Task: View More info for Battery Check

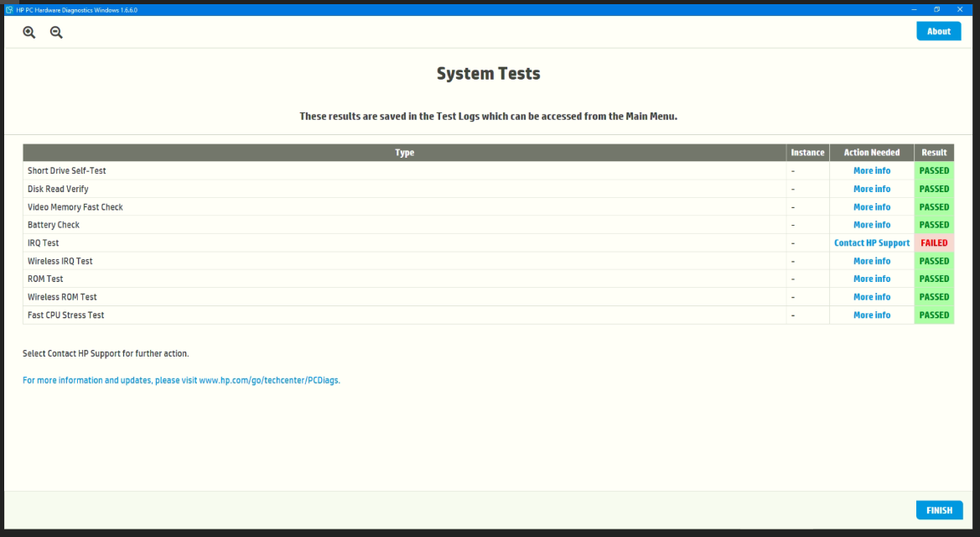Action: tap(872, 225)
